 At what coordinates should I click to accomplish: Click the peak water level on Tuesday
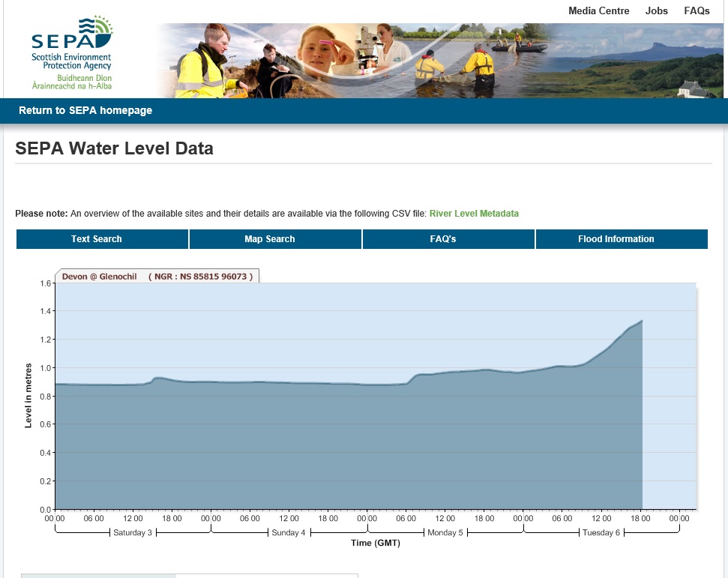(642, 322)
